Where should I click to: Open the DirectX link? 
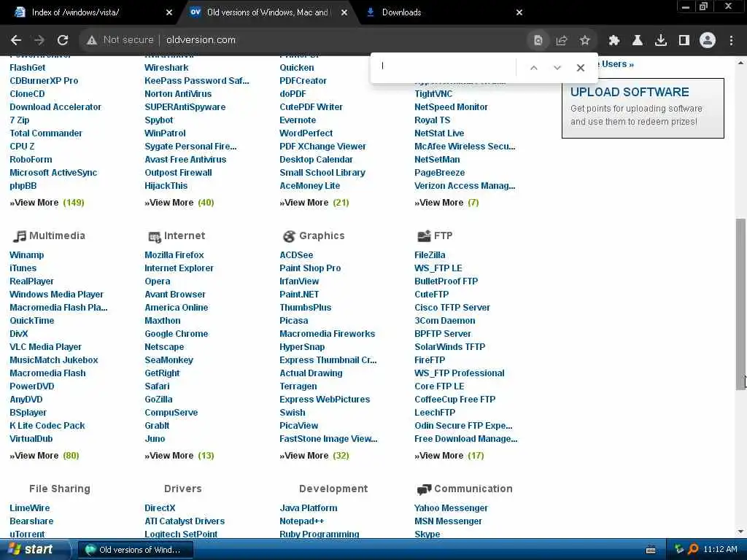pos(160,508)
